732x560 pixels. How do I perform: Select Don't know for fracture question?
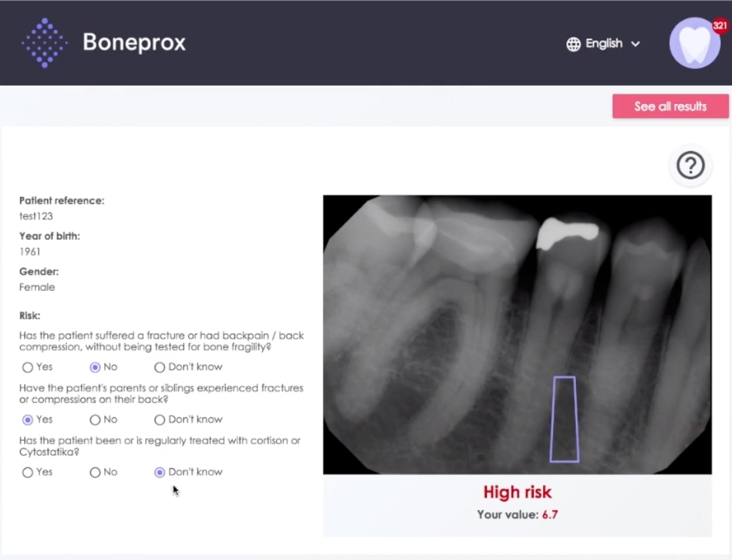click(x=159, y=367)
